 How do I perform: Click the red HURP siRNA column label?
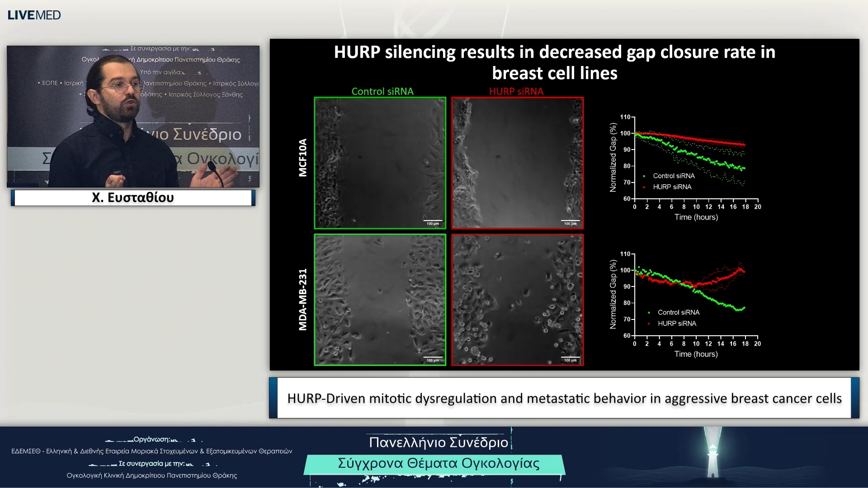516,91
